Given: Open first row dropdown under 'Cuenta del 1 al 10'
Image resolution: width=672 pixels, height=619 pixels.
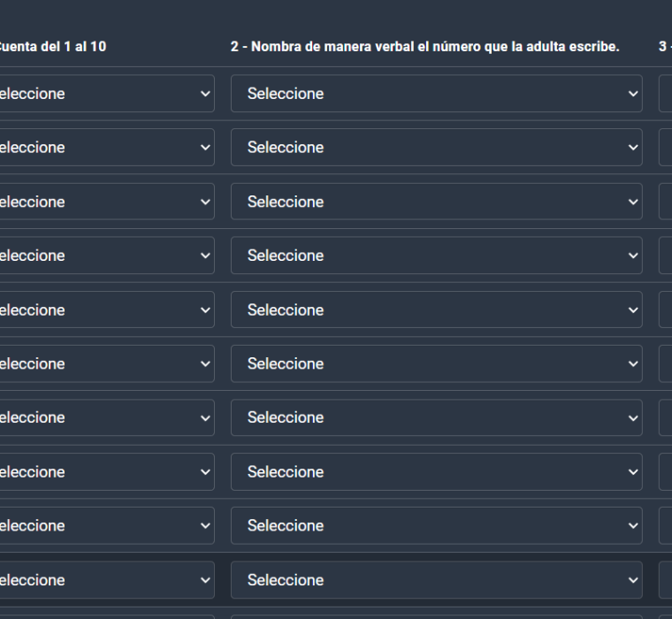Looking at the screenshot, I should (106, 94).
